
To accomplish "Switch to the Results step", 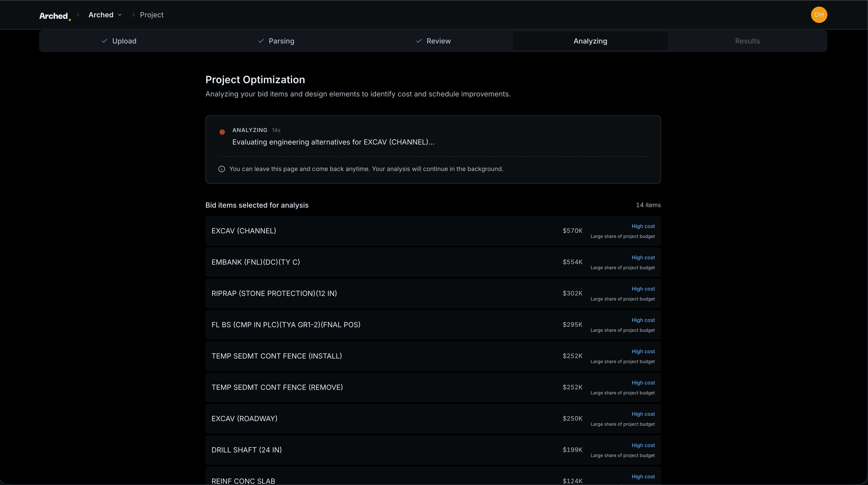I will [747, 41].
